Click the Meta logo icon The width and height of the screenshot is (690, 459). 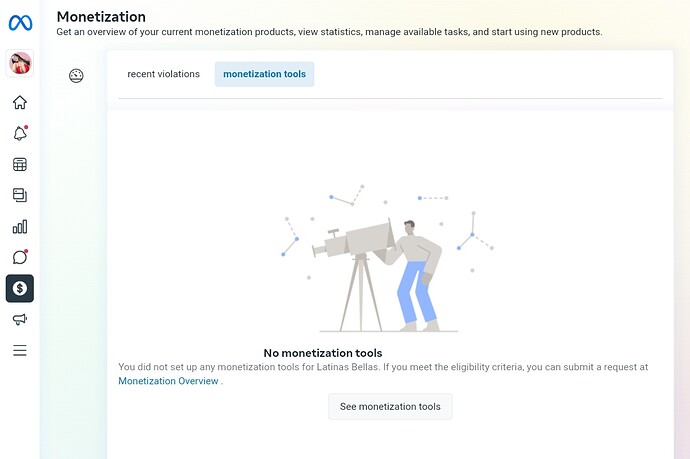(20, 23)
